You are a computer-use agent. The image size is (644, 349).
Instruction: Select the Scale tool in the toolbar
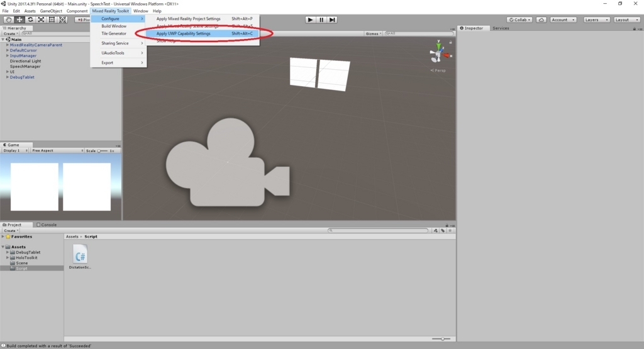(41, 19)
